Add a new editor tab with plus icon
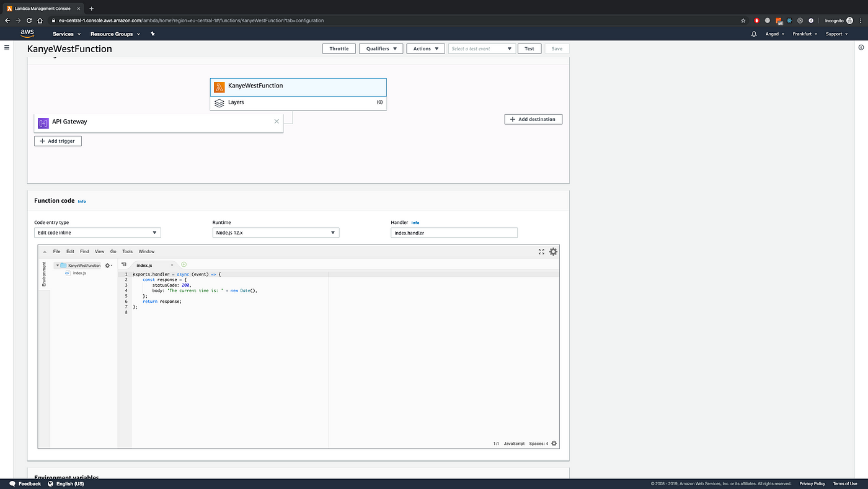The image size is (868, 489). click(184, 264)
